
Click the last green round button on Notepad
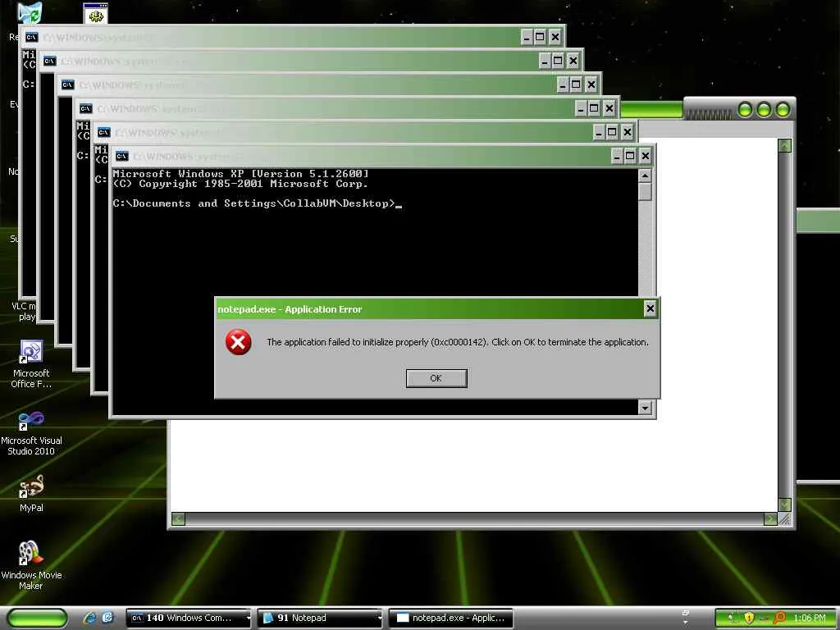[x=782, y=110]
